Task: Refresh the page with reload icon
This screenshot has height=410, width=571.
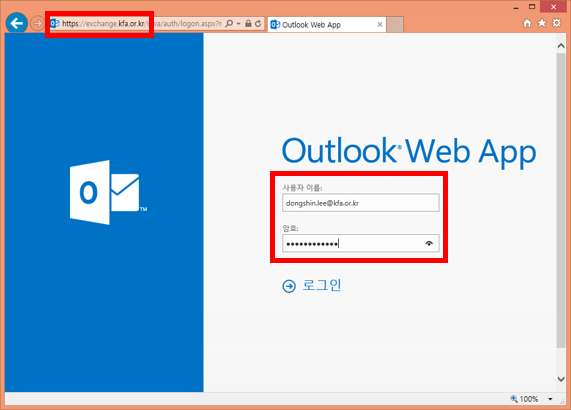Action: point(258,24)
